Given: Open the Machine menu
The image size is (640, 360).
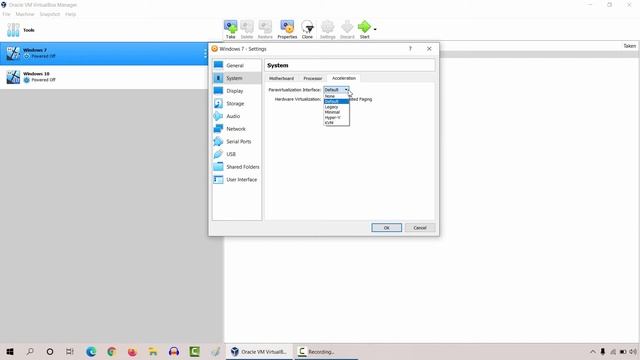Looking at the screenshot, I should pyautogui.click(x=25, y=14).
